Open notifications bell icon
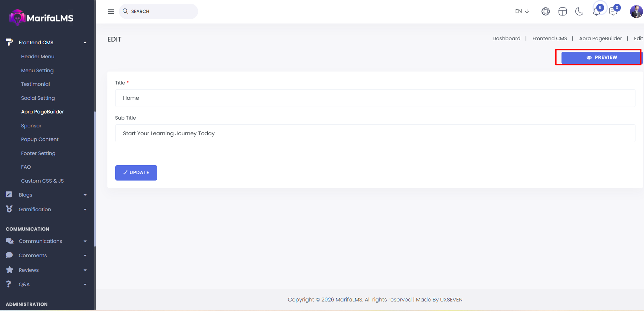This screenshot has width=644, height=311. 596,12
